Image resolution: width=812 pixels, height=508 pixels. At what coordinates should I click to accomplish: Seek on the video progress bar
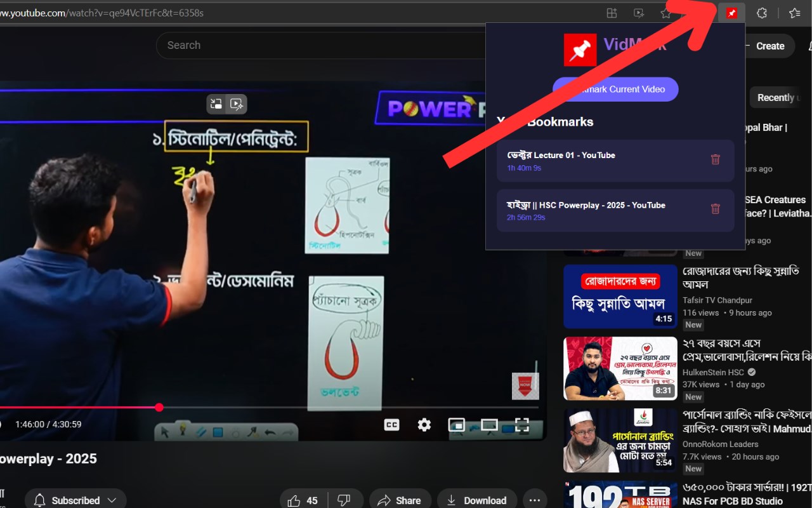[x=269, y=407]
